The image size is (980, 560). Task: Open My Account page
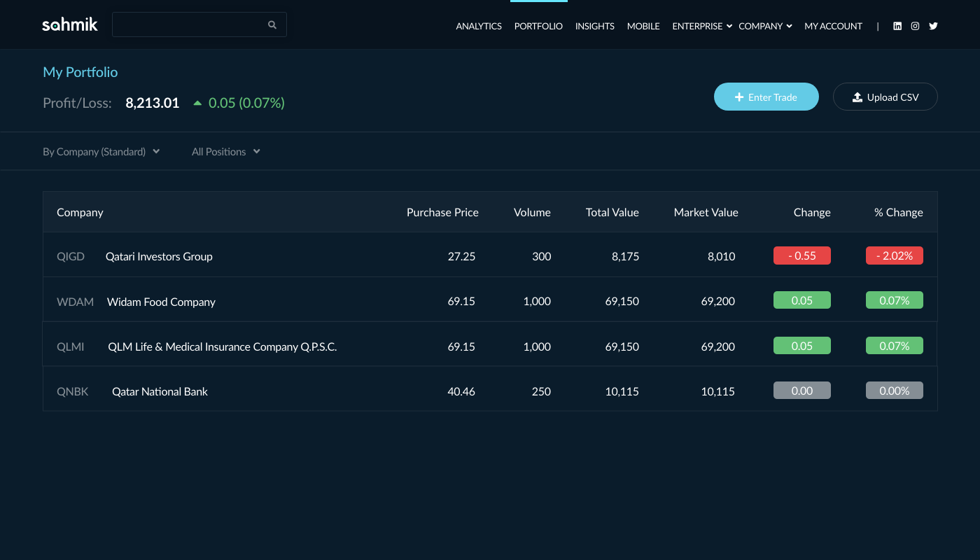point(833,26)
